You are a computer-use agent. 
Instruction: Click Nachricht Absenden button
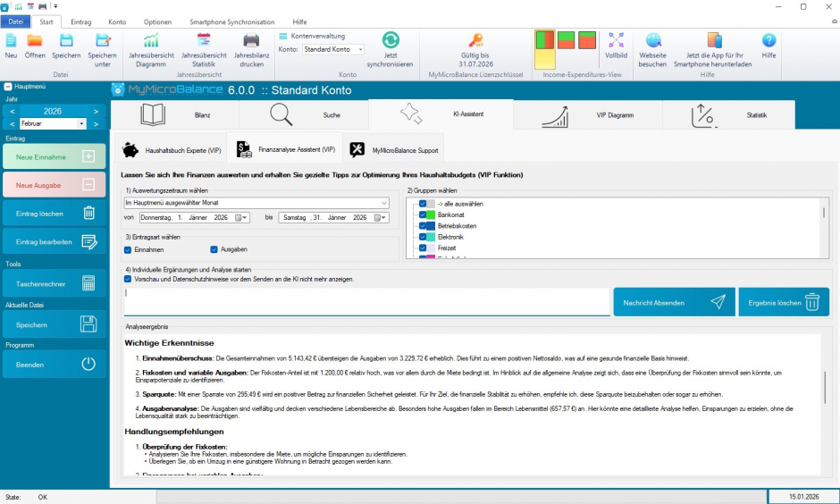[x=674, y=302]
